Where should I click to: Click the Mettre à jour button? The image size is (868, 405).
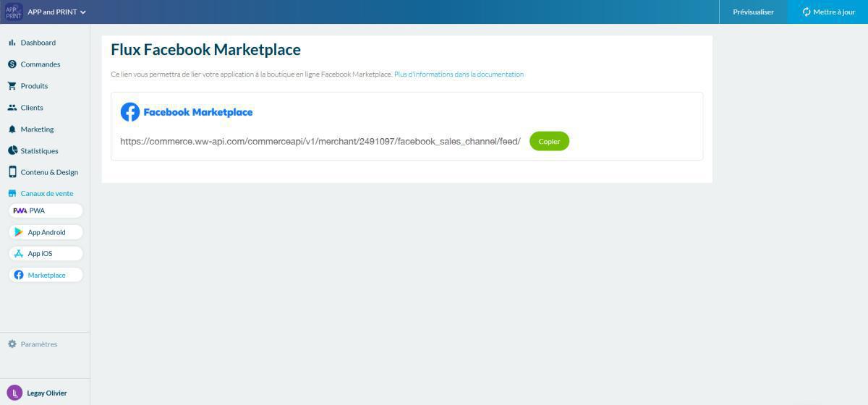(x=827, y=12)
